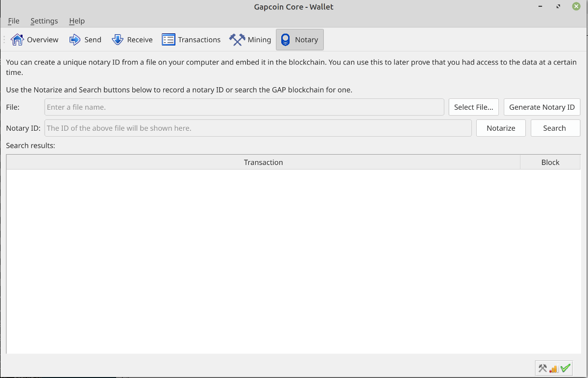Click Generate Notary ID button
This screenshot has width=588, height=378.
[x=542, y=107]
